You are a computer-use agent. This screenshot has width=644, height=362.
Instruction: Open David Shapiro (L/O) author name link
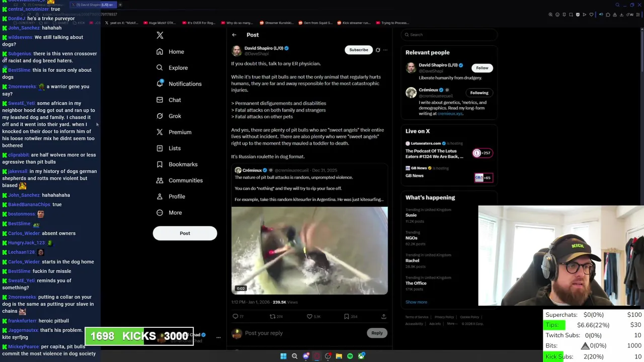[264, 48]
